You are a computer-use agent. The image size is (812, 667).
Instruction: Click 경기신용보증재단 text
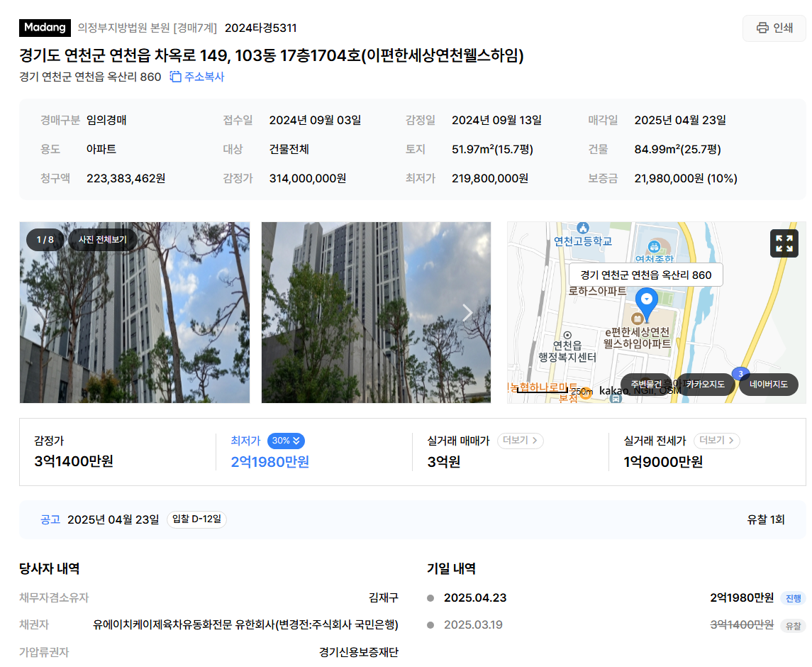358,652
